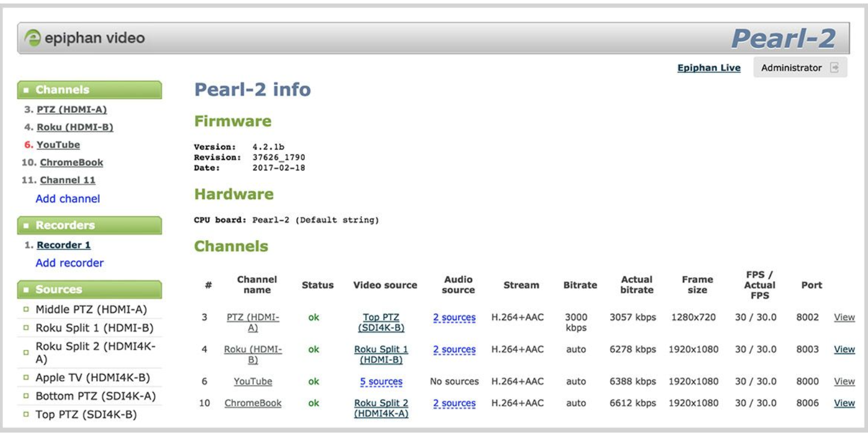Open ChromeBook channel name in table
The height and width of the screenshot is (443, 868).
pos(253,403)
